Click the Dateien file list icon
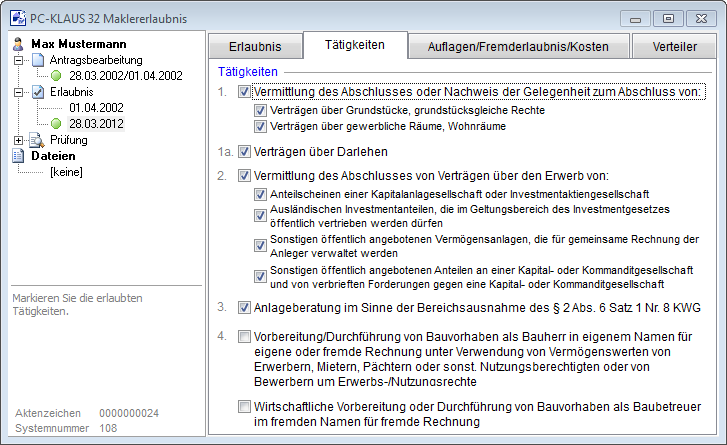 pos(19,156)
